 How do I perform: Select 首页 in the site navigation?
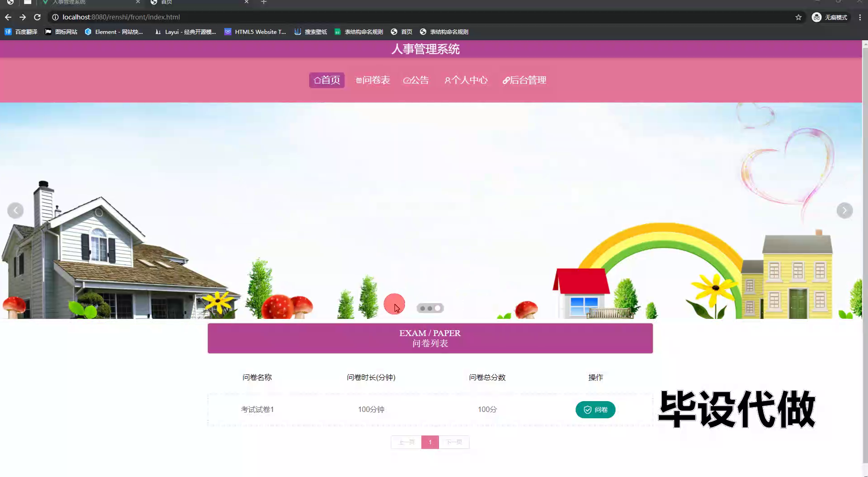tap(327, 80)
